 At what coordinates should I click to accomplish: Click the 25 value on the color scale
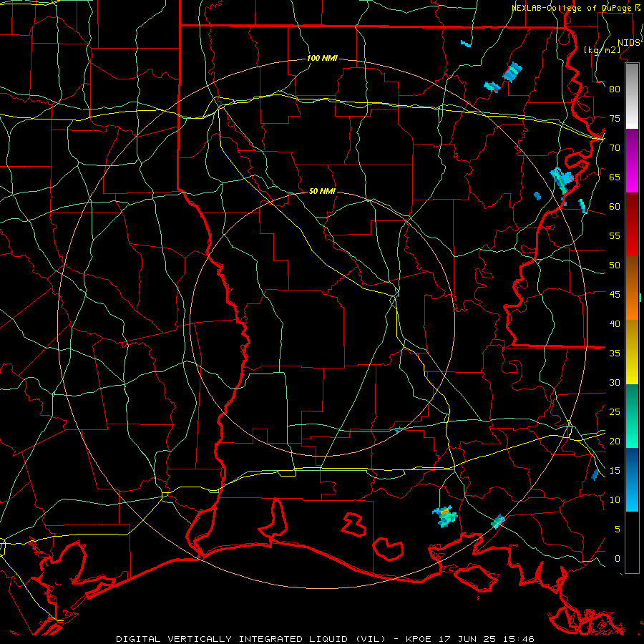[x=615, y=412]
